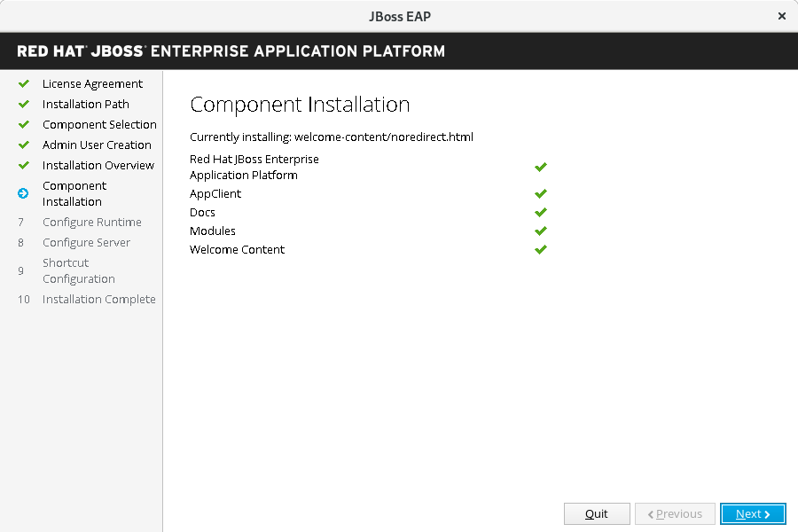Click the checkmark for Red Hat JBoss Enterprise Application Platform

(541, 167)
